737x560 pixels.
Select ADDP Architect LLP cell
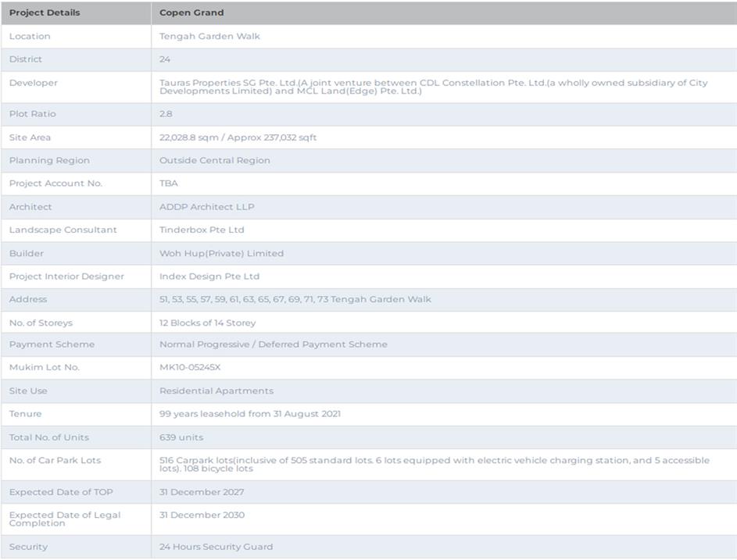pos(206,207)
